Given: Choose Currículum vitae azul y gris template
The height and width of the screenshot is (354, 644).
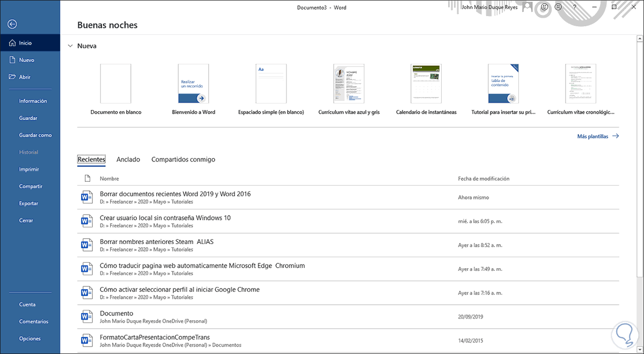Looking at the screenshot, I should coord(349,90).
